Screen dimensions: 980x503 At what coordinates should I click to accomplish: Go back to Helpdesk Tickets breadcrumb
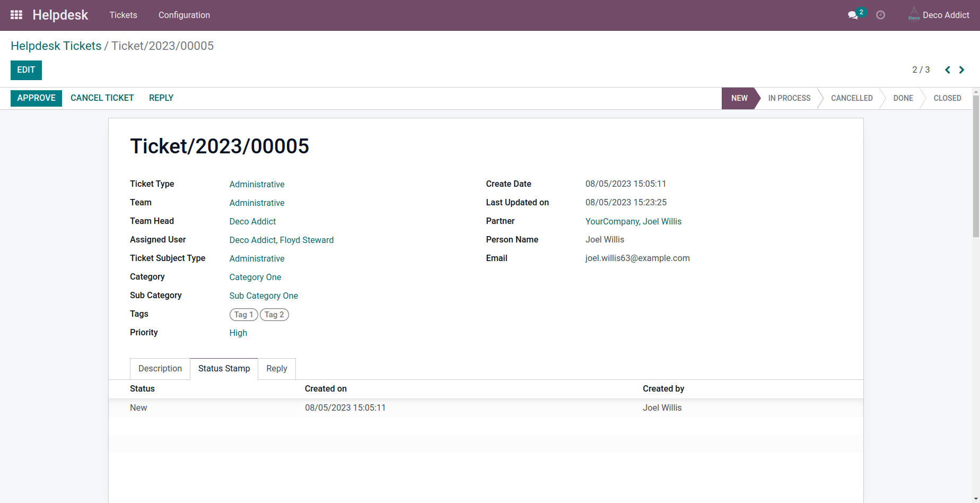[x=56, y=46]
